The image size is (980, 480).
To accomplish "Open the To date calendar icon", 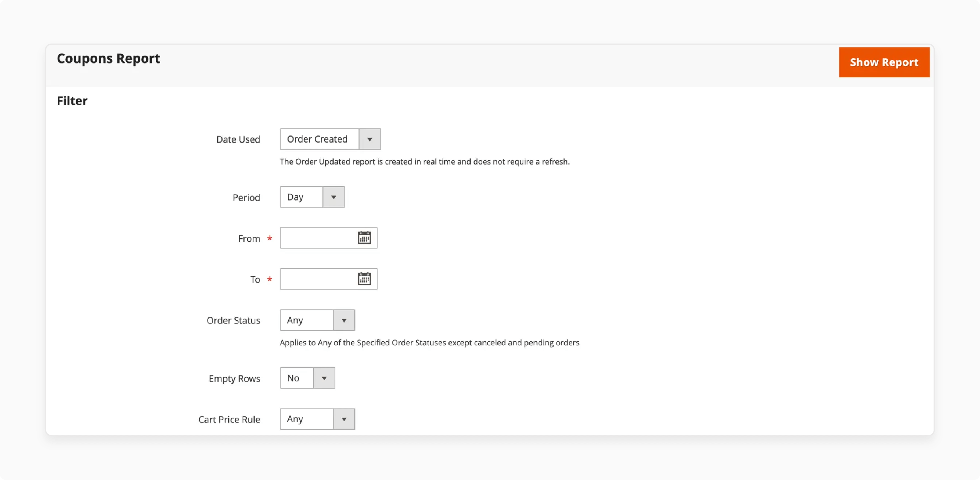I will coord(364,279).
